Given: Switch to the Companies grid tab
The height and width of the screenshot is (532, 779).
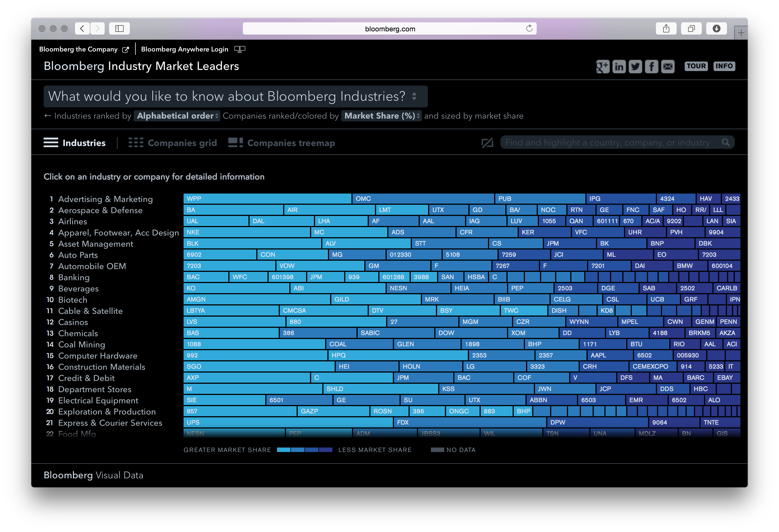Looking at the screenshot, I should (182, 143).
